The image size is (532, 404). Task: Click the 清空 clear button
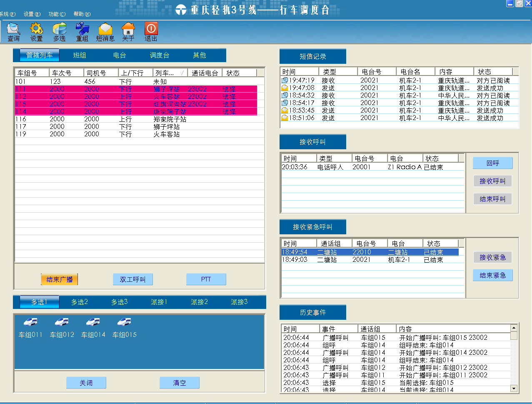[179, 383]
